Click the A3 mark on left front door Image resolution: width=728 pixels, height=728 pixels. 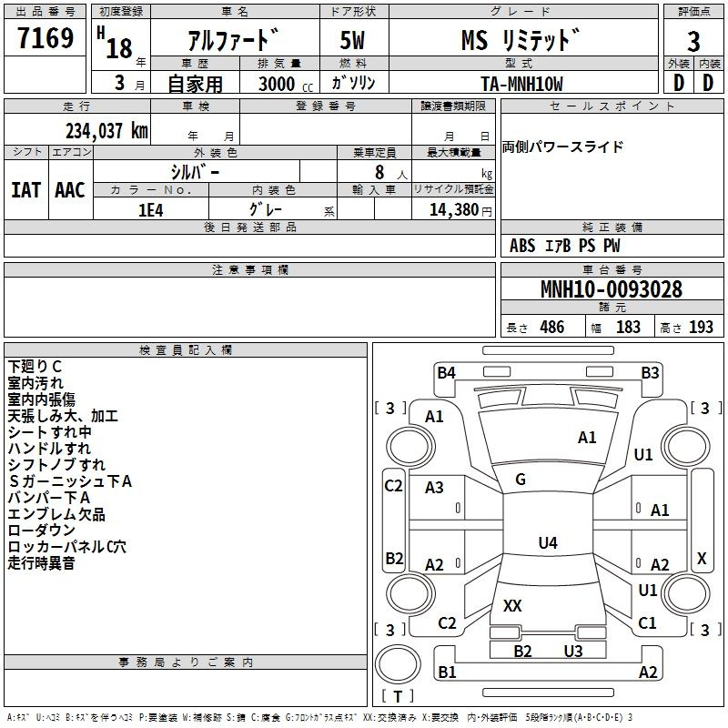point(434,488)
